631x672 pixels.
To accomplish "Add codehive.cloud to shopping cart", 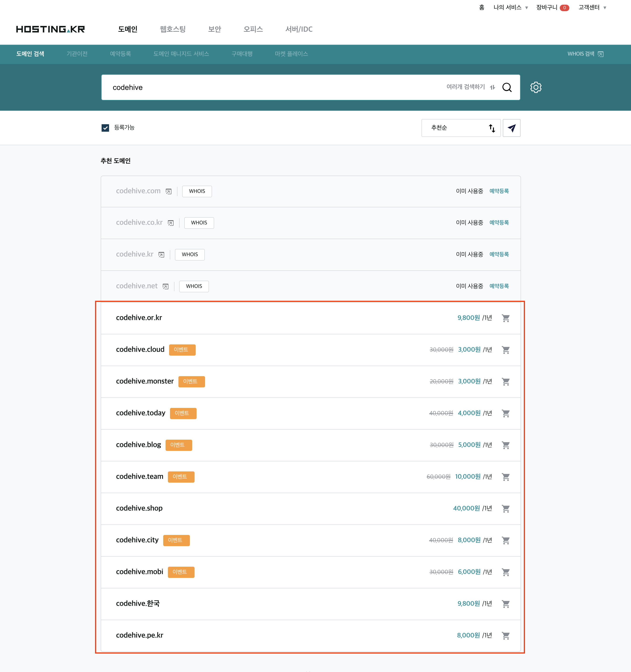I will tap(506, 350).
